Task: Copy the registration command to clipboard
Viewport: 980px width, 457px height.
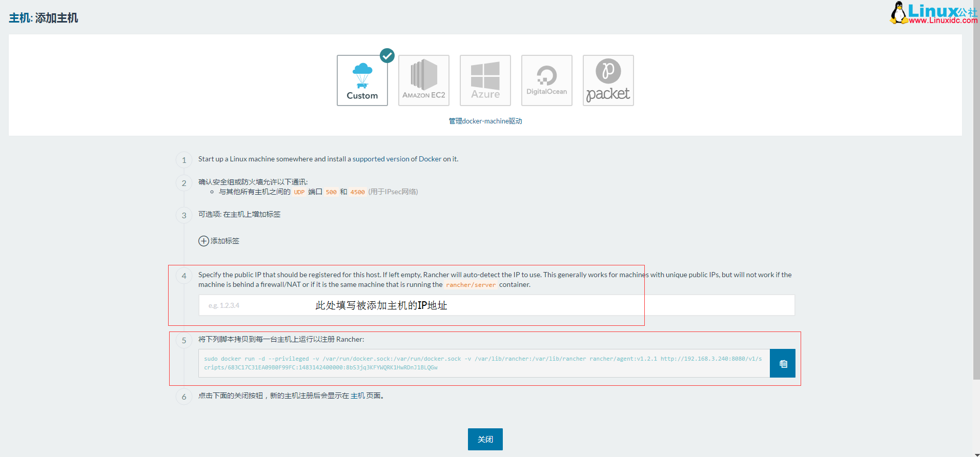Action: [x=783, y=363]
